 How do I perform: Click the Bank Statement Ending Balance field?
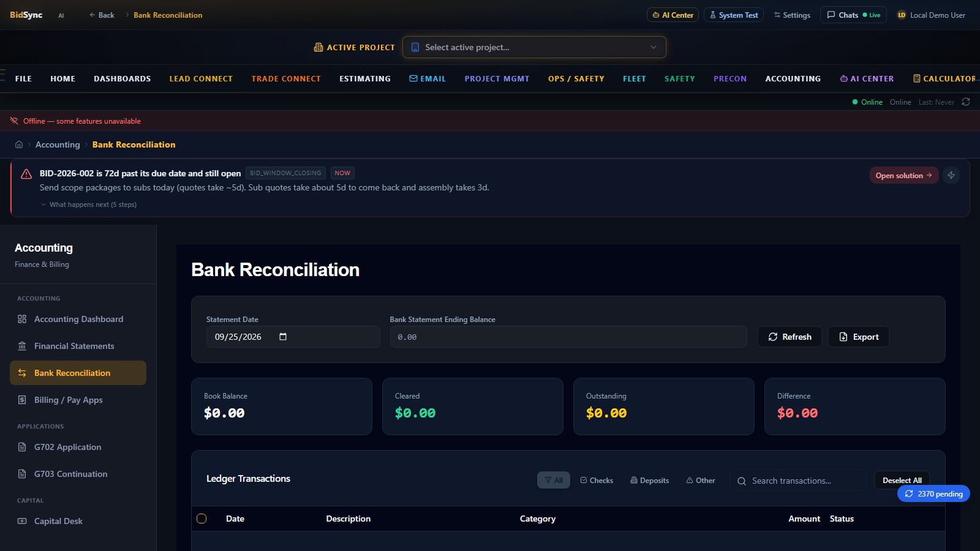(x=568, y=337)
